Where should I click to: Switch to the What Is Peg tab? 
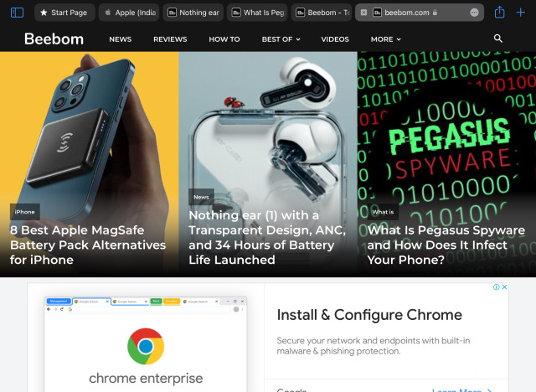(257, 13)
